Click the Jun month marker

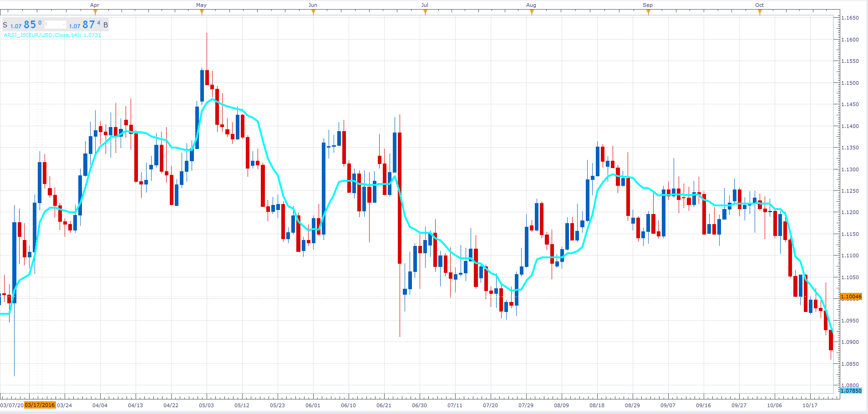pos(313,5)
